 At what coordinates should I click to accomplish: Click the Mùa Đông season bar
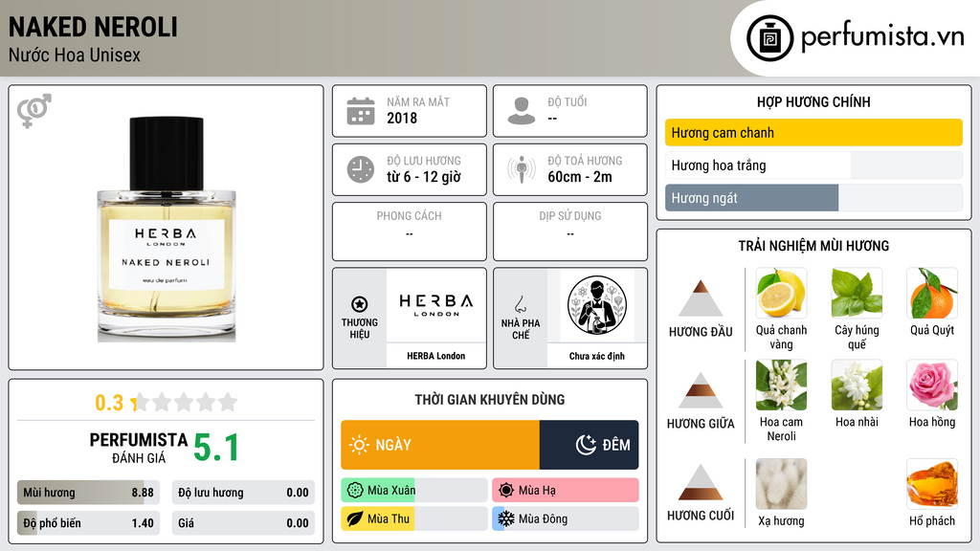(566, 518)
